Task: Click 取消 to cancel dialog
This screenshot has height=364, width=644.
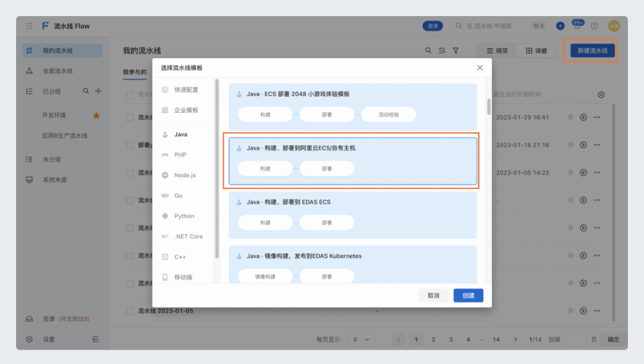Action: point(434,295)
